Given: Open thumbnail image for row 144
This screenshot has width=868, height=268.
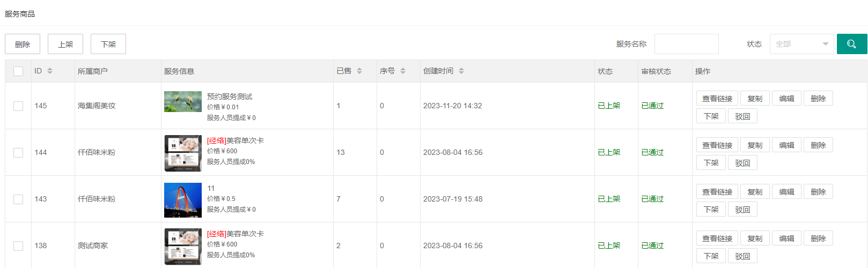Looking at the screenshot, I should 182,153.
